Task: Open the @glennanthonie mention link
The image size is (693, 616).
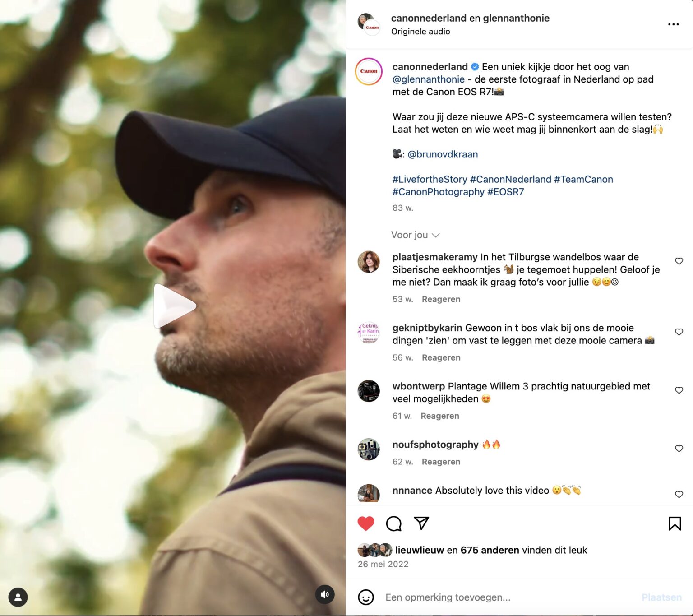Action: [428, 79]
